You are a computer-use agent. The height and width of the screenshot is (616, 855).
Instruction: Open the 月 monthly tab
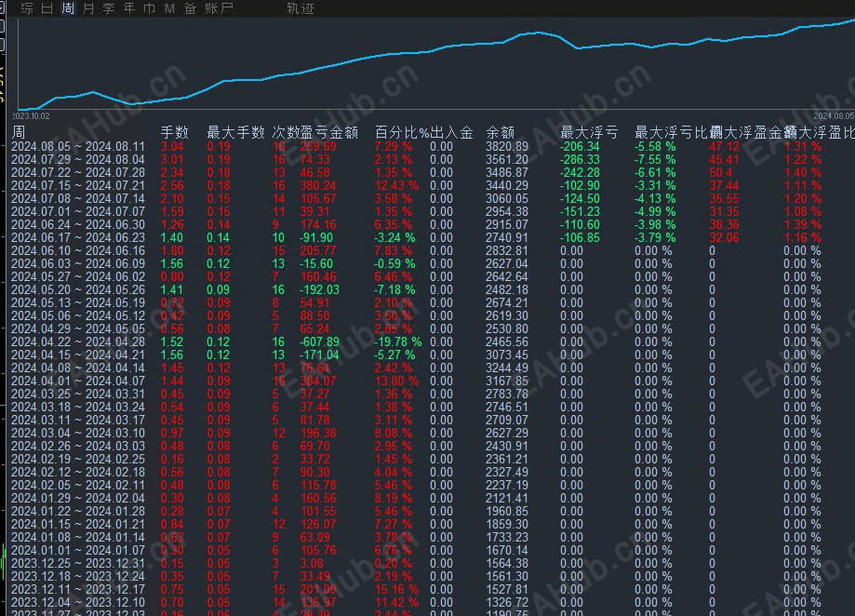[88, 8]
